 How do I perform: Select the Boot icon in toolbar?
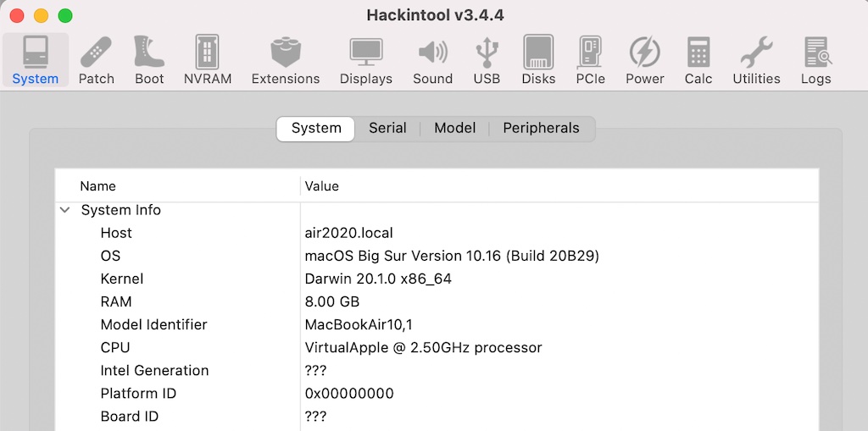149,60
